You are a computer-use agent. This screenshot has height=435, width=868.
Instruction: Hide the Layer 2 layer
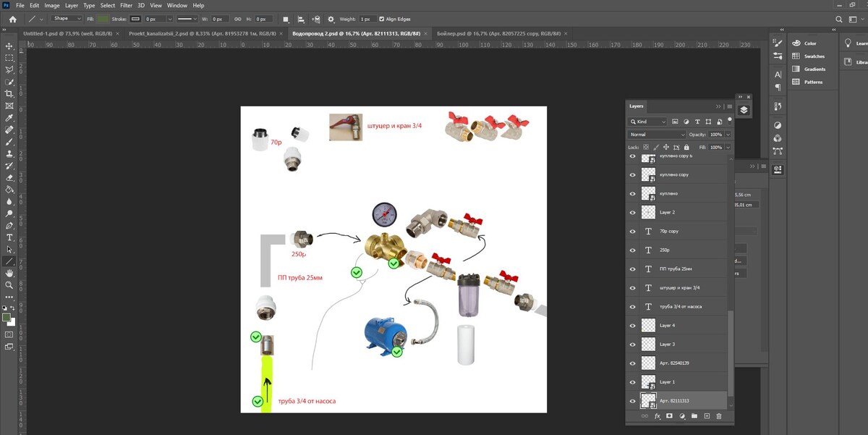(x=633, y=213)
